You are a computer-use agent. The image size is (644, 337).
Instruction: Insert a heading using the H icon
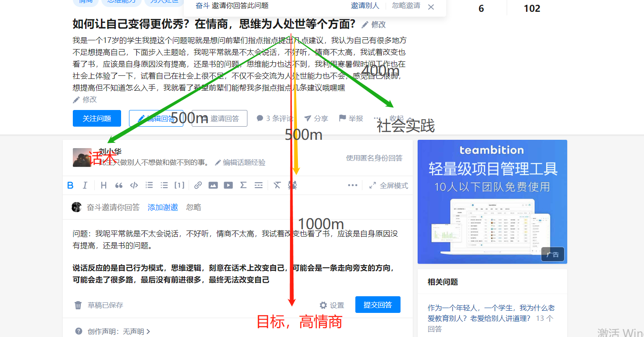point(103,185)
